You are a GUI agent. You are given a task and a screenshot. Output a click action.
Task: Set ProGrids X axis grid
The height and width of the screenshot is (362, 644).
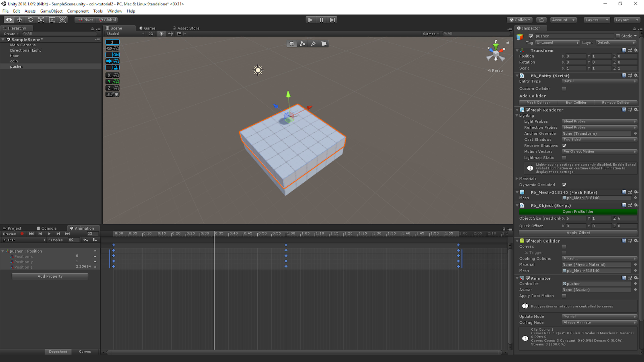pyautogui.click(x=112, y=75)
